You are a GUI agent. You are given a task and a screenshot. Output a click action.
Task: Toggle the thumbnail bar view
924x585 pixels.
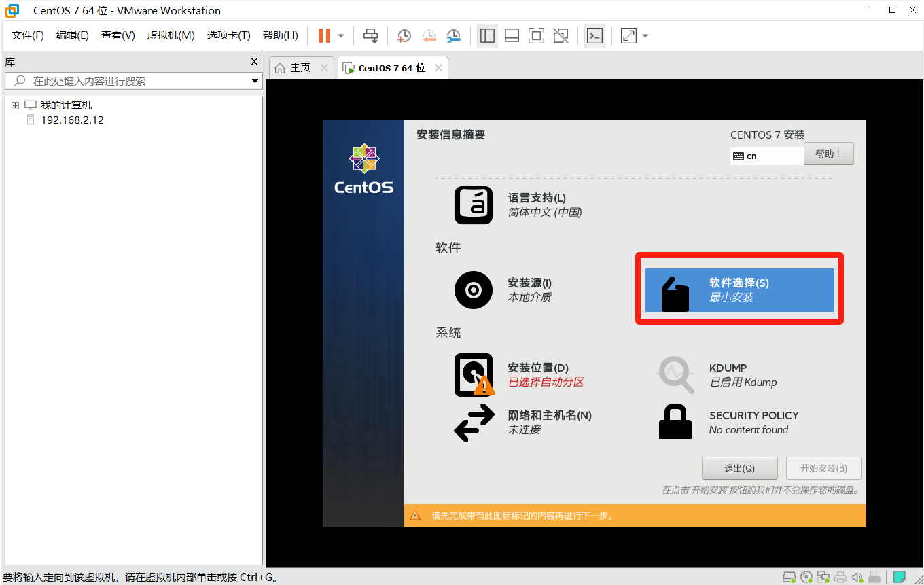(x=512, y=35)
